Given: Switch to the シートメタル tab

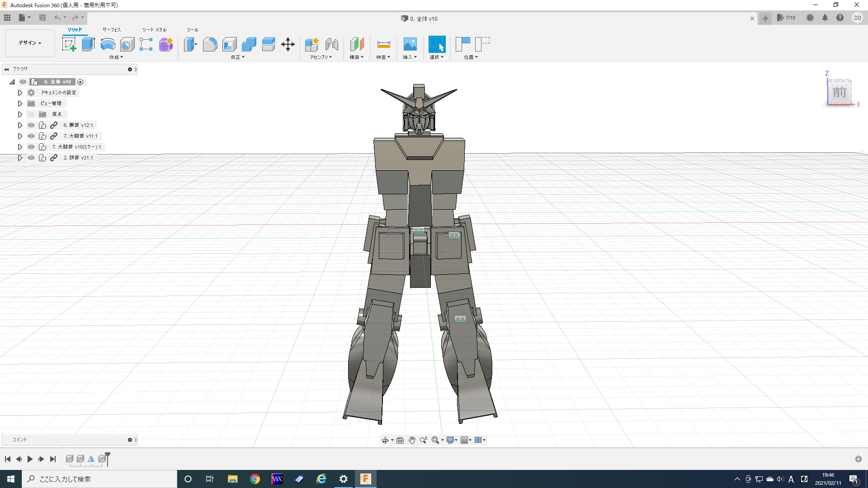Looking at the screenshot, I should (154, 30).
